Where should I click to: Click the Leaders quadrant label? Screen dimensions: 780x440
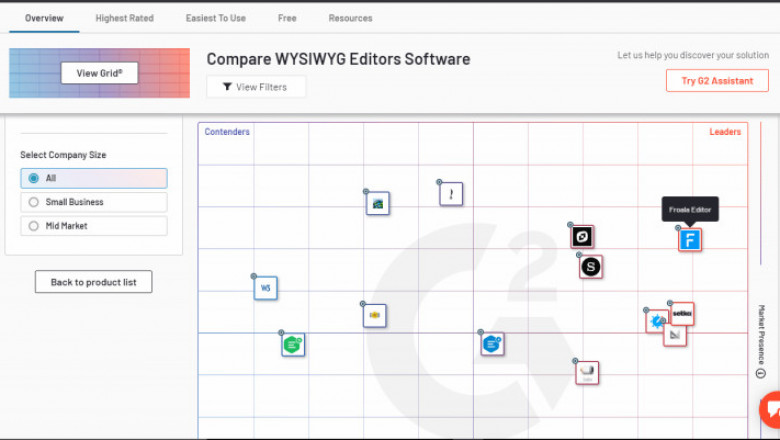pos(725,132)
